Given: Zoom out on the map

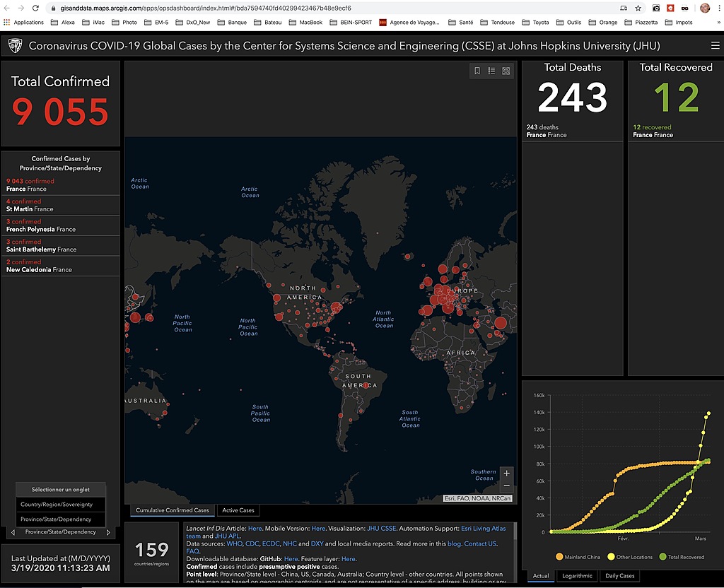Looking at the screenshot, I should click(x=506, y=486).
